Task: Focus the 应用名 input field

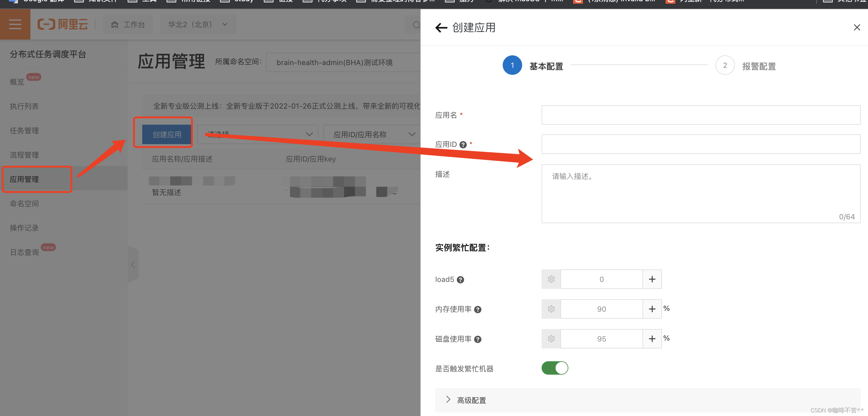Action: click(701, 115)
